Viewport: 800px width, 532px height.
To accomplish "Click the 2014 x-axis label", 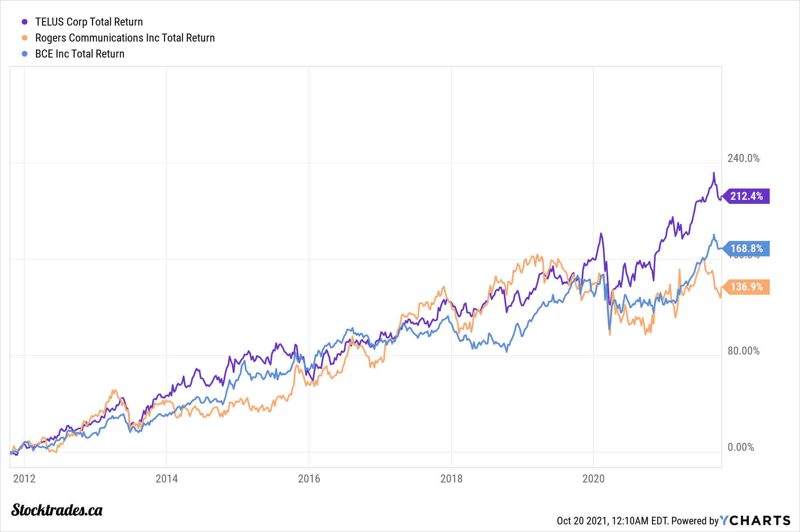I will tap(167, 479).
